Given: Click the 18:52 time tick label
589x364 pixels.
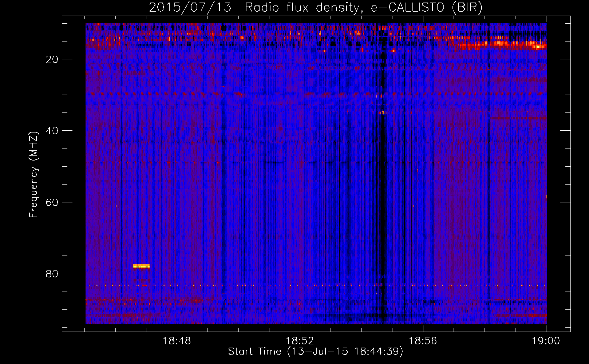Looking at the screenshot, I should click(x=300, y=341).
